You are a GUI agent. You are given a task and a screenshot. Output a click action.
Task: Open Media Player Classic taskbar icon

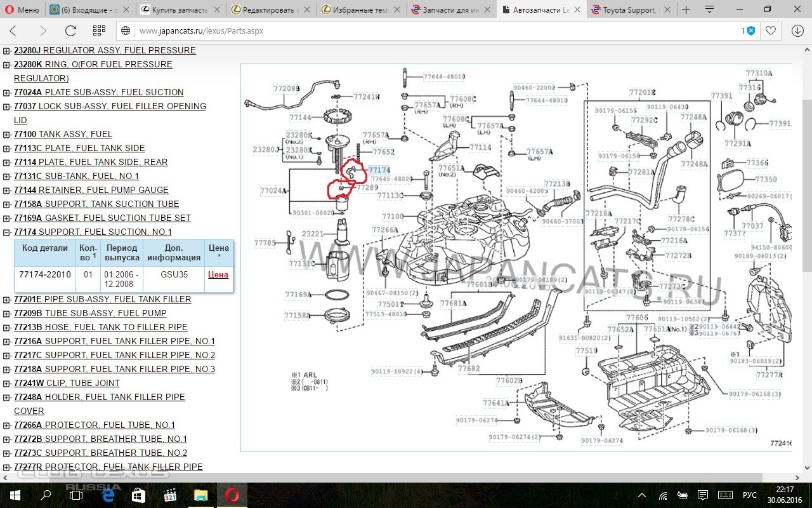coord(170,495)
